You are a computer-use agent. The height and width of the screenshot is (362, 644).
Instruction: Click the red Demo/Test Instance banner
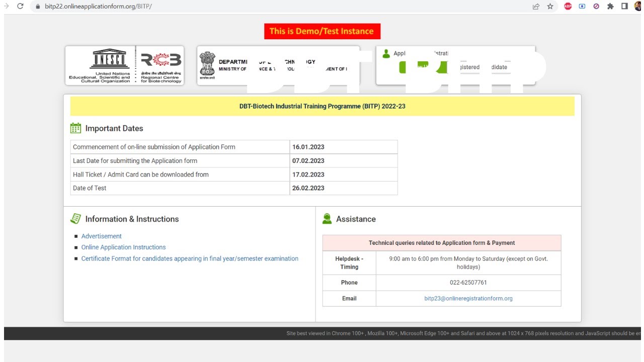click(322, 31)
